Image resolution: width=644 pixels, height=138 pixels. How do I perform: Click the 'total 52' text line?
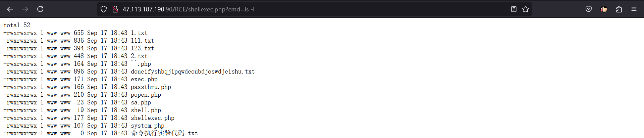coord(17,25)
